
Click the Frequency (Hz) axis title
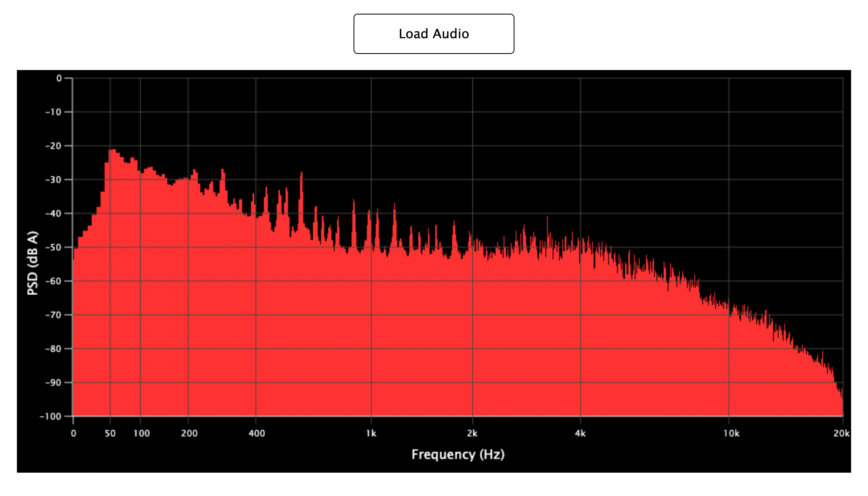pyautogui.click(x=458, y=454)
